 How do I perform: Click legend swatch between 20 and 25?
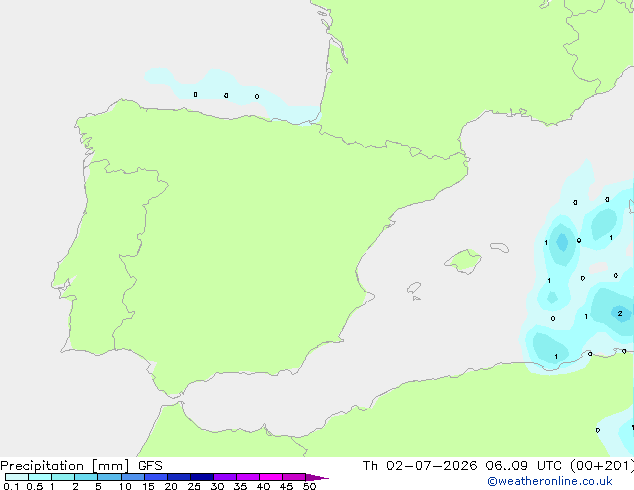click(179, 477)
